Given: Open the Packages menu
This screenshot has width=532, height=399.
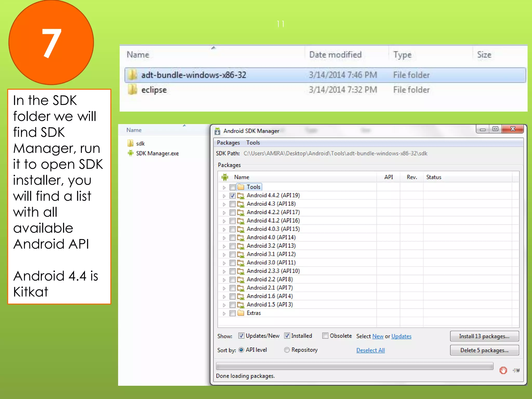Looking at the screenshot, I should (228, 143).
